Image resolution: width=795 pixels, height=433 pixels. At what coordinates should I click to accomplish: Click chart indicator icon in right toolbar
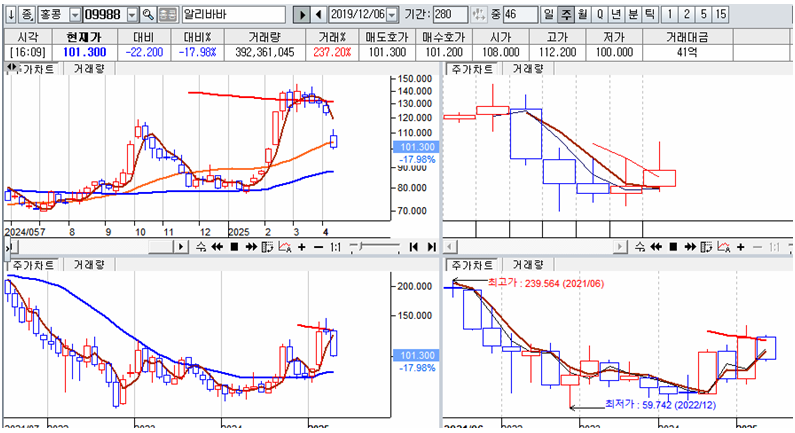[x=724, y=247]
